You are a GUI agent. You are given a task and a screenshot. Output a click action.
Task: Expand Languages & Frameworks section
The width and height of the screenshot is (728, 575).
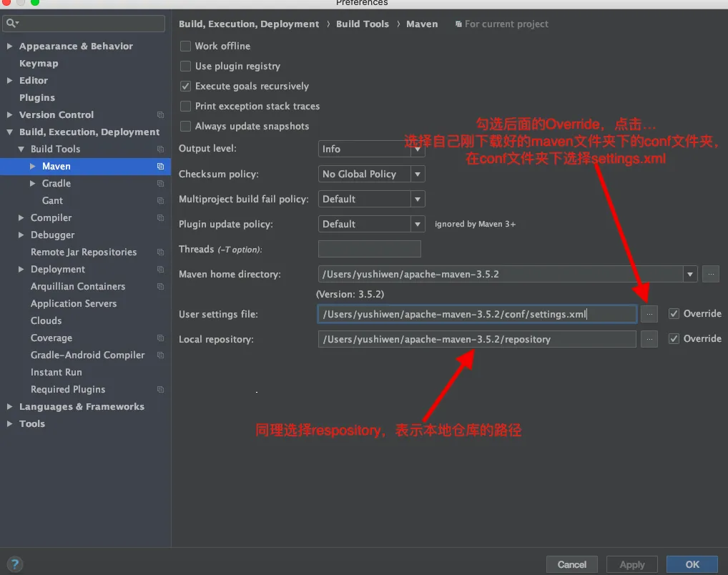(9, 406)
